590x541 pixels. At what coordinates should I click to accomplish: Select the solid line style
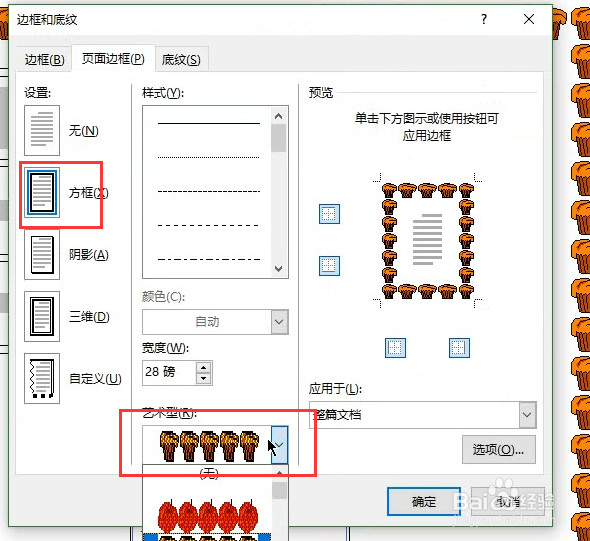coord(208,123)
